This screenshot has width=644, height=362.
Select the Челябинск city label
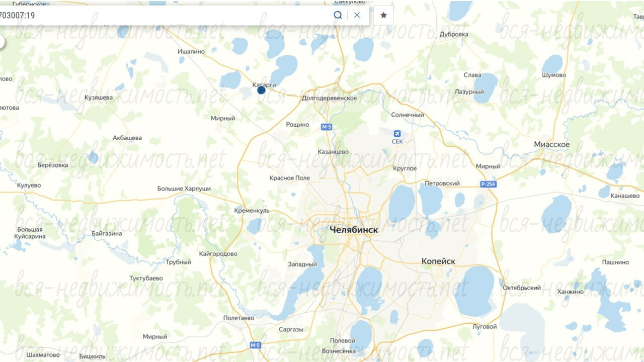coord(354,230)
